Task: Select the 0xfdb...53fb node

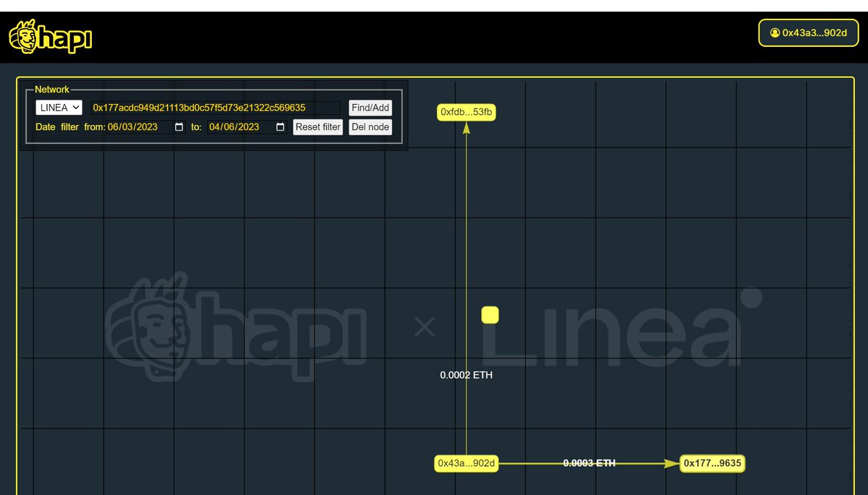Action: tap(467, 112)
